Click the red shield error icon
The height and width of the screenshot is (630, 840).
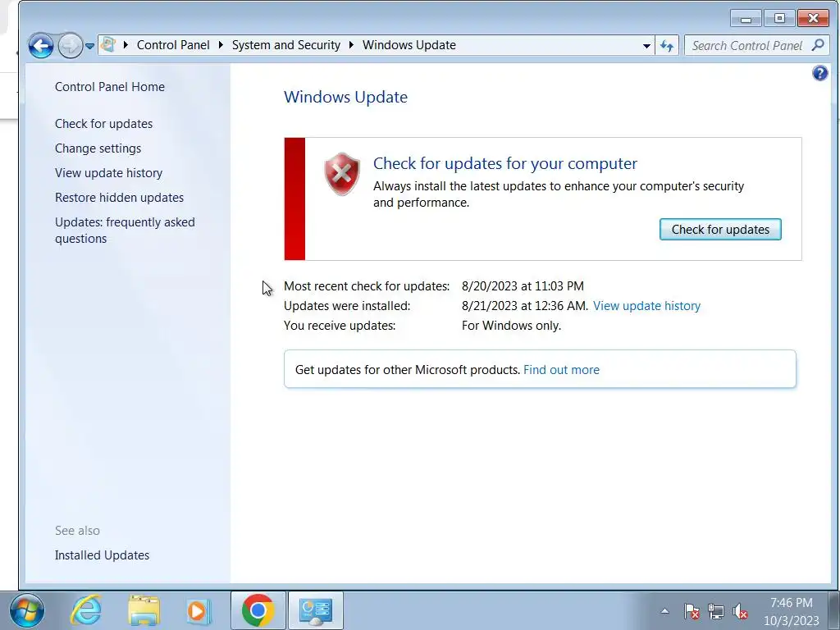click(342, 174)
